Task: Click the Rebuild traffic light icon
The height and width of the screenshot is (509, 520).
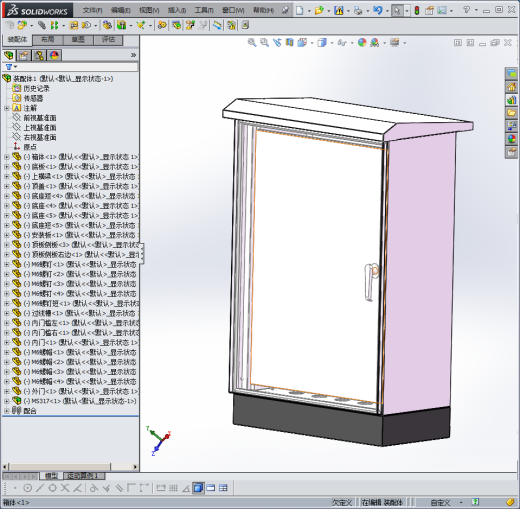Action: click(x=417, y=10)
